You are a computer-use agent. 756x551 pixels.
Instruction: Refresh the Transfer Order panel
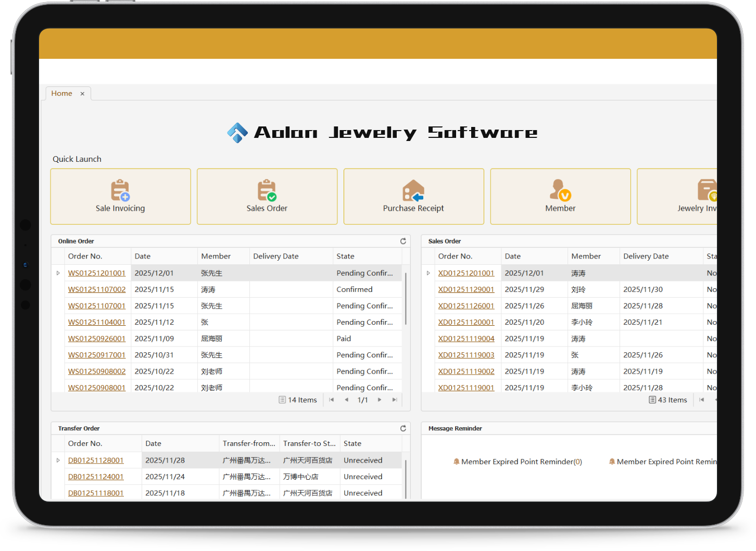[403, 428]
